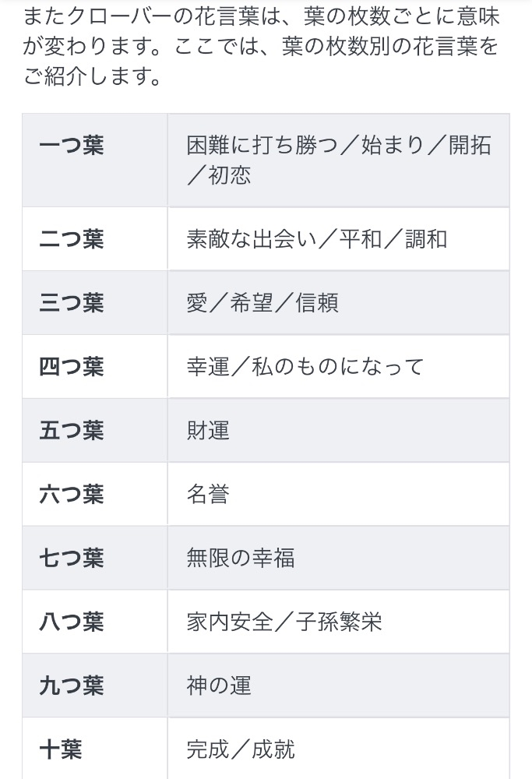
Task: Select the 七つ葉 row header cell
Action: pos(94,558)
